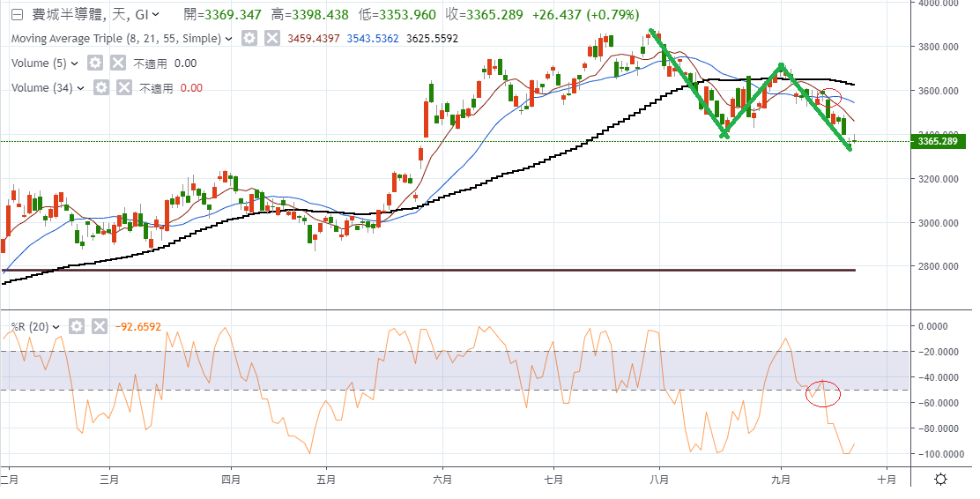Remove the Volume (34) indicator
The image size is (980, 499).
pyautogui.click(x=123, y=87)
